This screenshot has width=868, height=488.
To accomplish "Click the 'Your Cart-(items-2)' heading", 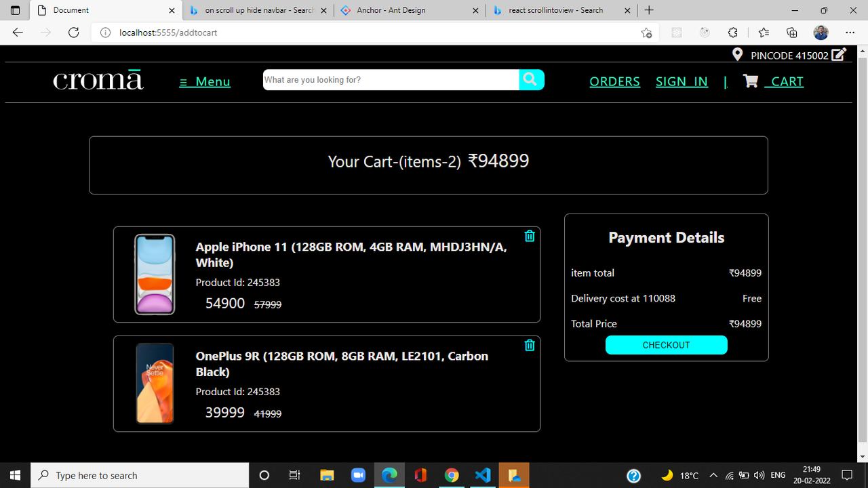I will 395,162.
